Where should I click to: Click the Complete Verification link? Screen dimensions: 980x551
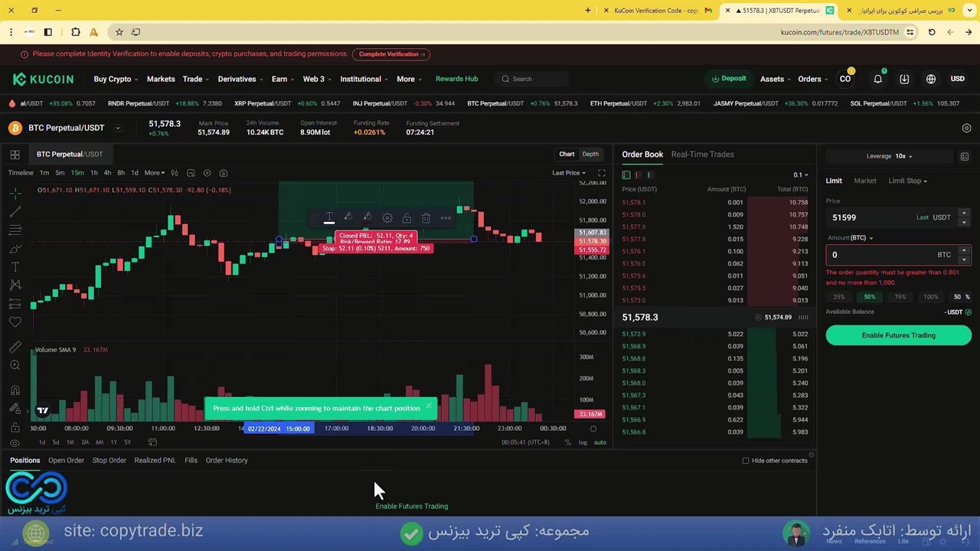click(391, 54)
